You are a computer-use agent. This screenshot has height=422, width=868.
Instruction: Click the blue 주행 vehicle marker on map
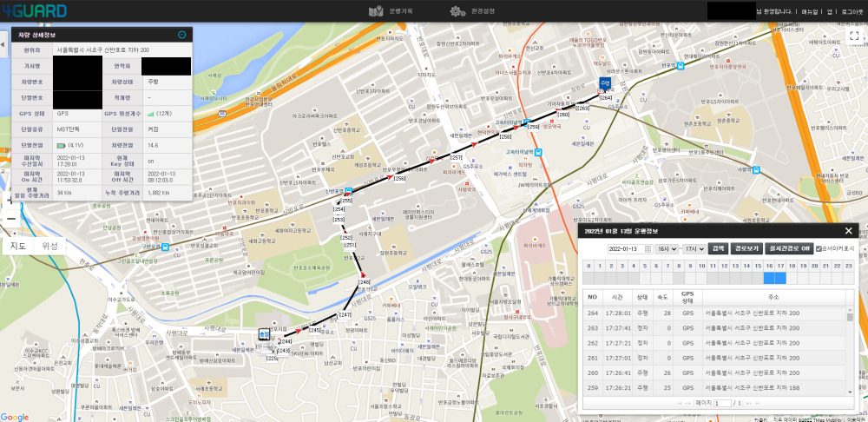[604, 83]
